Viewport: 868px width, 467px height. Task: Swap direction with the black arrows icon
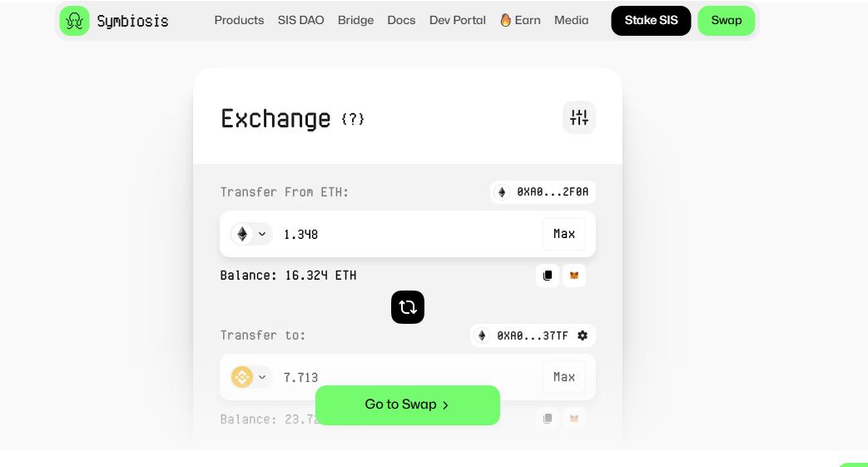click(408, 307)
